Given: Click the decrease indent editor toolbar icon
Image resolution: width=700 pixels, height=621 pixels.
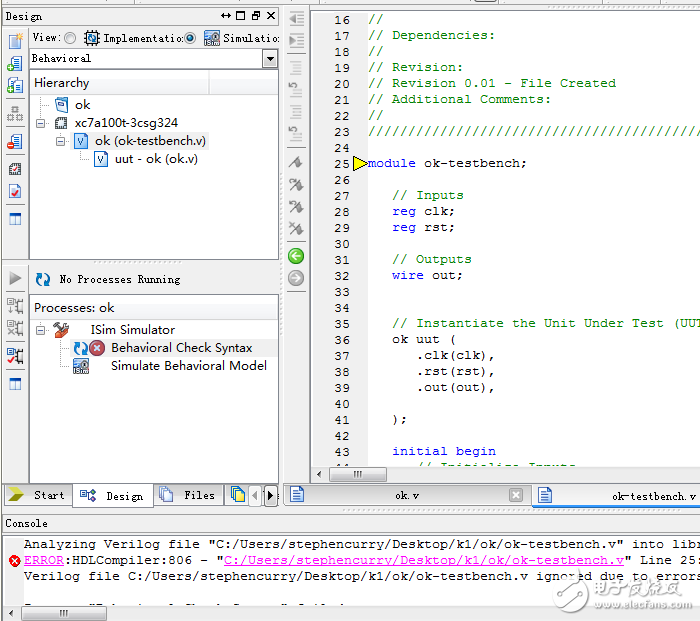Looking at the screenshot, I should (x=296, y=19).
